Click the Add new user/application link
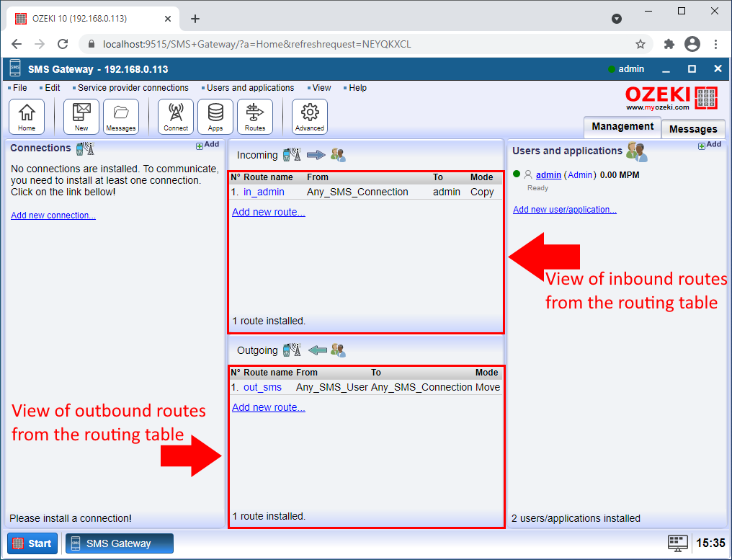The image size is (732, 560). pos(564,210)
